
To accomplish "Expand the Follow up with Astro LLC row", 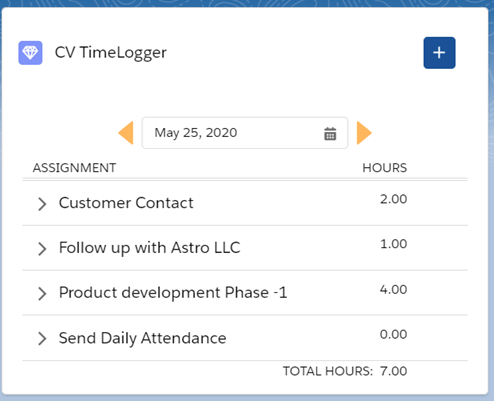I will click(42, 249).
